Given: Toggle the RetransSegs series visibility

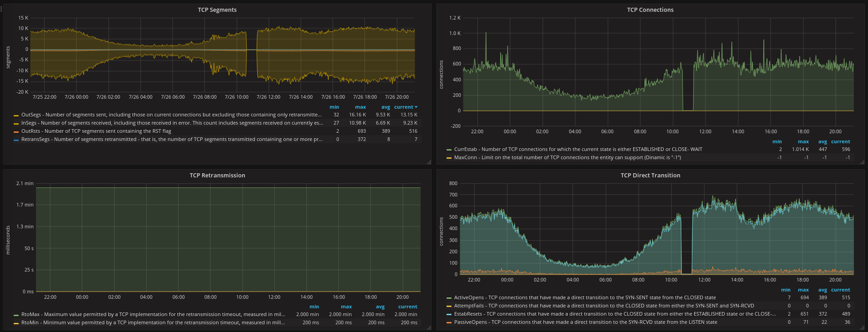Looking at the screenshot, I should (x=172, y=139).
